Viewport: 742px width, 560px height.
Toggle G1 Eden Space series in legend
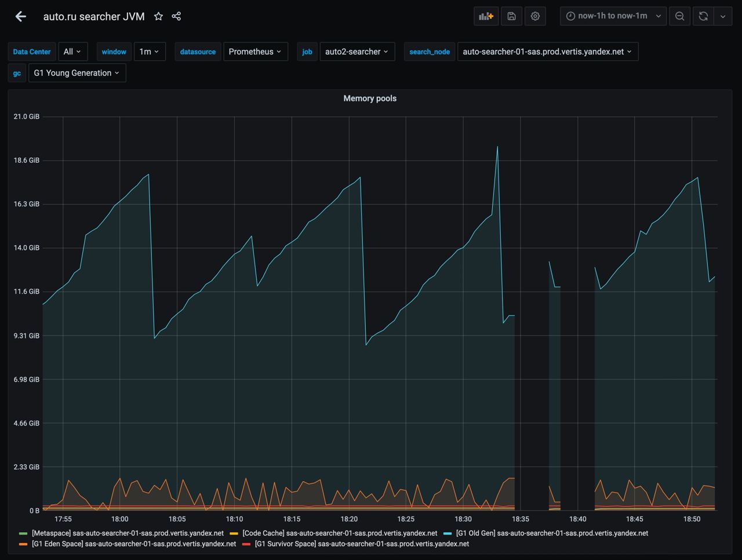(x=134, y=544)
